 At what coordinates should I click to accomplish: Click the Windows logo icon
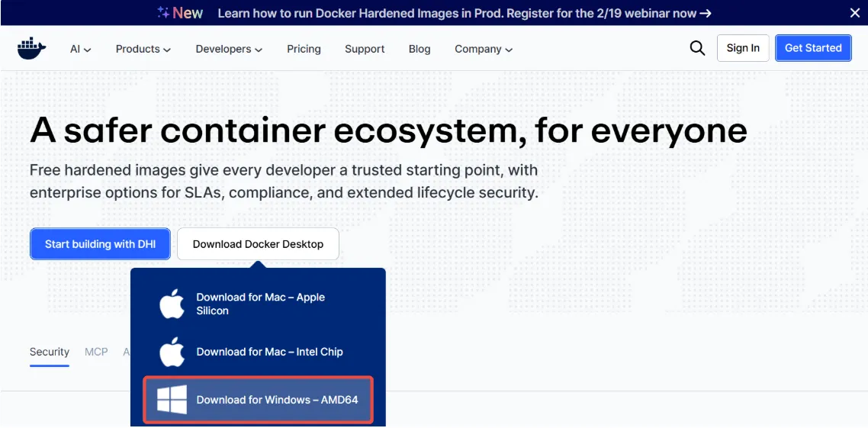[x=172, y=400]
